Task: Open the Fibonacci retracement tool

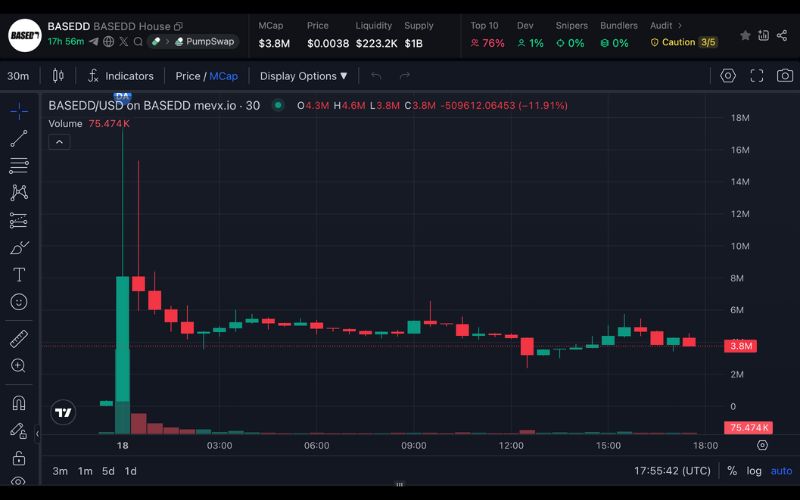Action: click(19, 165)
